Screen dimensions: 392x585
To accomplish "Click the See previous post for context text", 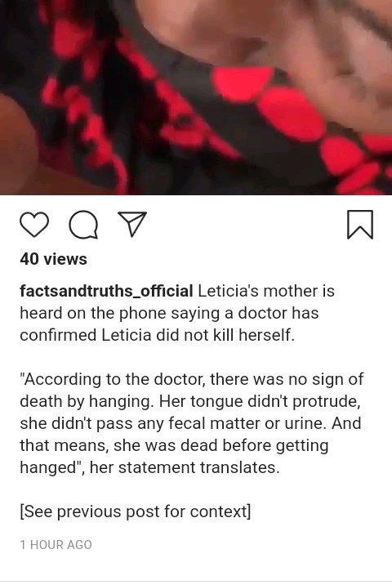I will (136, 511).
